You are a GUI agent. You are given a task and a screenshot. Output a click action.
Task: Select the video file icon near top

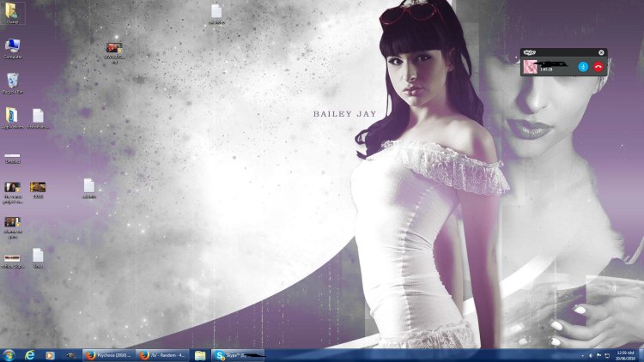click(114, 53)
